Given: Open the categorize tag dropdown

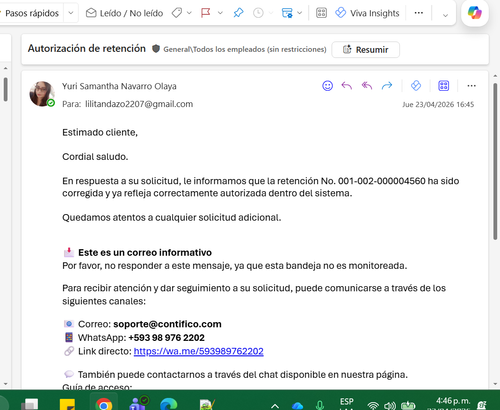Looking at the screenshot, I should (x=182, y=13).
